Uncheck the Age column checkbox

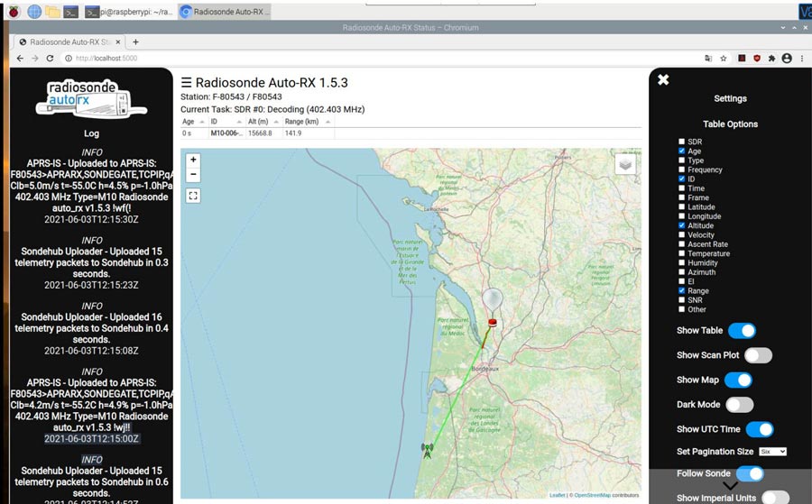[x=681, y=151]
